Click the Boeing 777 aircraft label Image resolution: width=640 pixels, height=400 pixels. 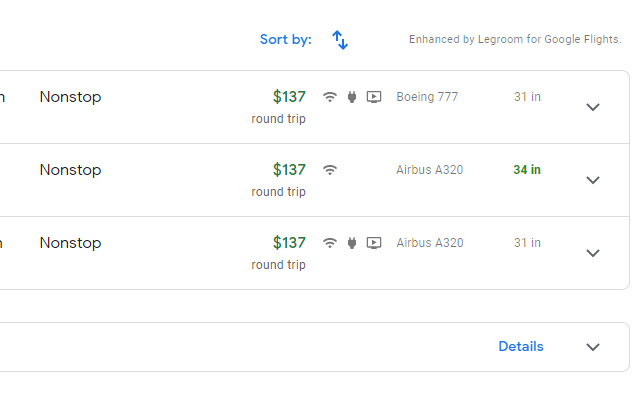[429, 97]
